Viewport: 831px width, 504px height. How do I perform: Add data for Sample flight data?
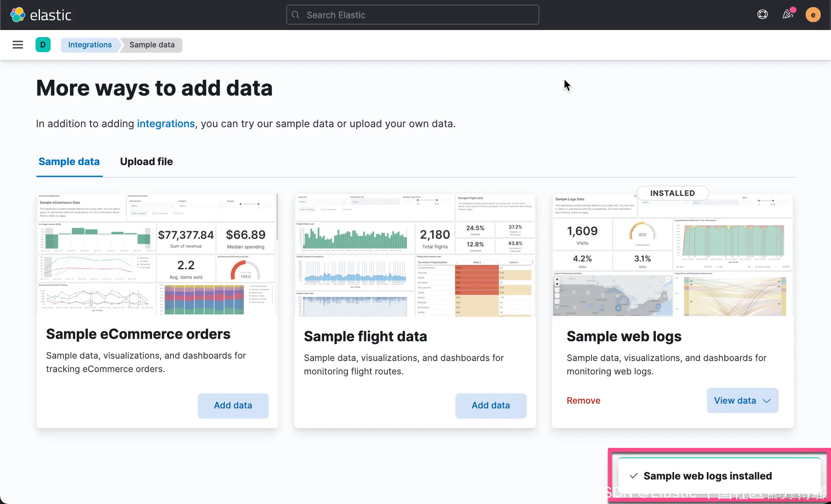pos(491,405)
